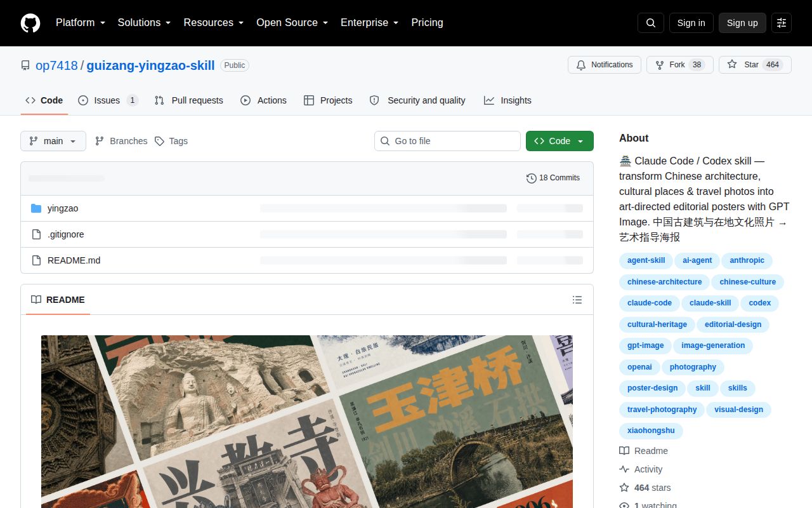Open the Pricing page

pyautogui.click(x=427, y=23)
